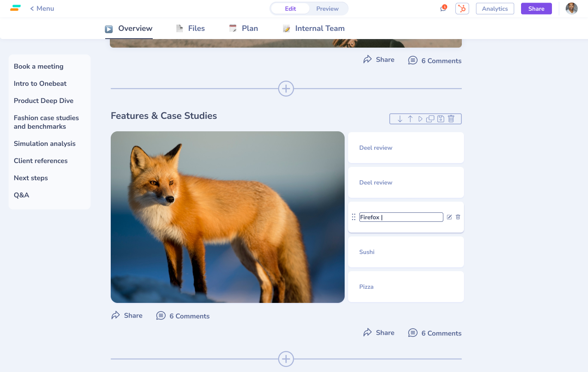Move Features section up with arrow icon
This screenshot has width=588, height=372.
pyautogui.click(x=410, y=119)
